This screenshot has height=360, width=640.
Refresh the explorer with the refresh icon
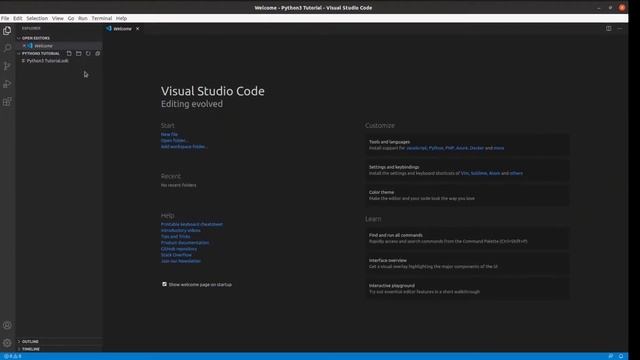[x=88, y=53]
